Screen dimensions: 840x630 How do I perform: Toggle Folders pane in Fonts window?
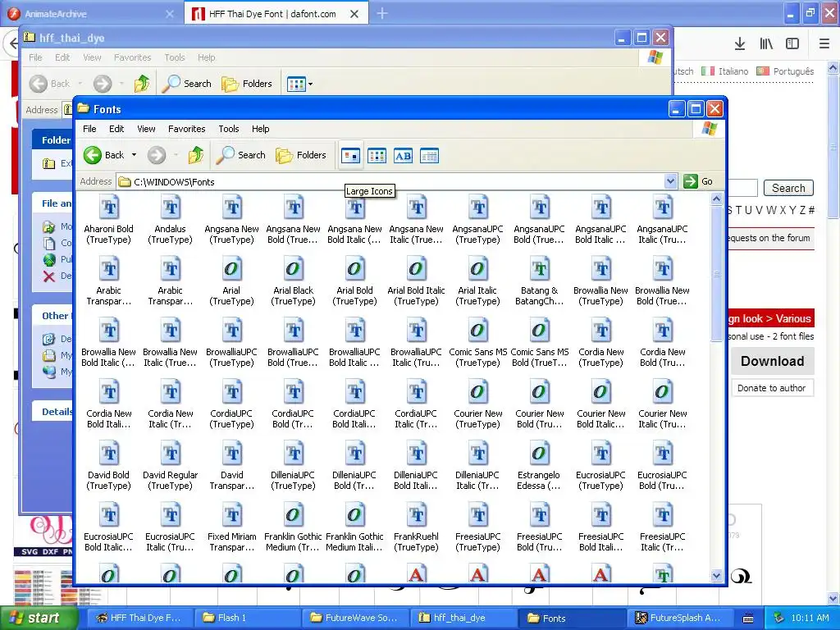301,155
